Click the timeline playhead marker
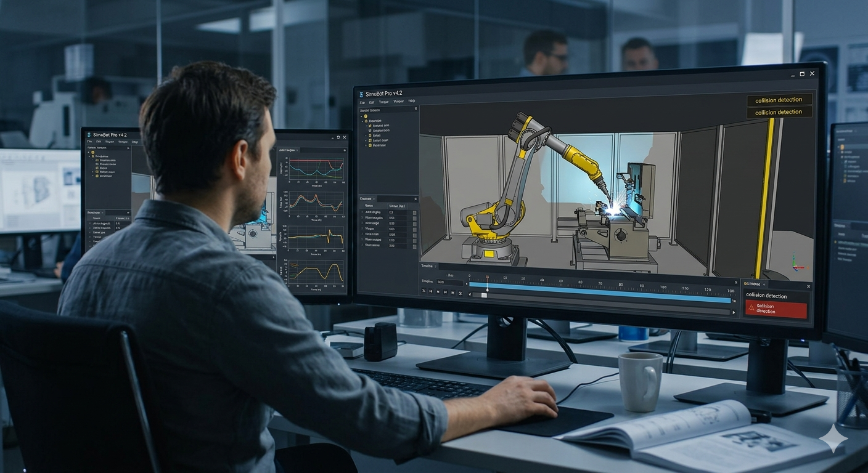 pyautogui.click(x=487, y=290)
